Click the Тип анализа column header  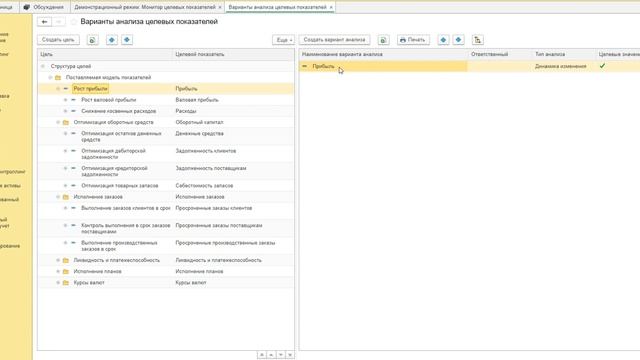[x=564, y=54]
